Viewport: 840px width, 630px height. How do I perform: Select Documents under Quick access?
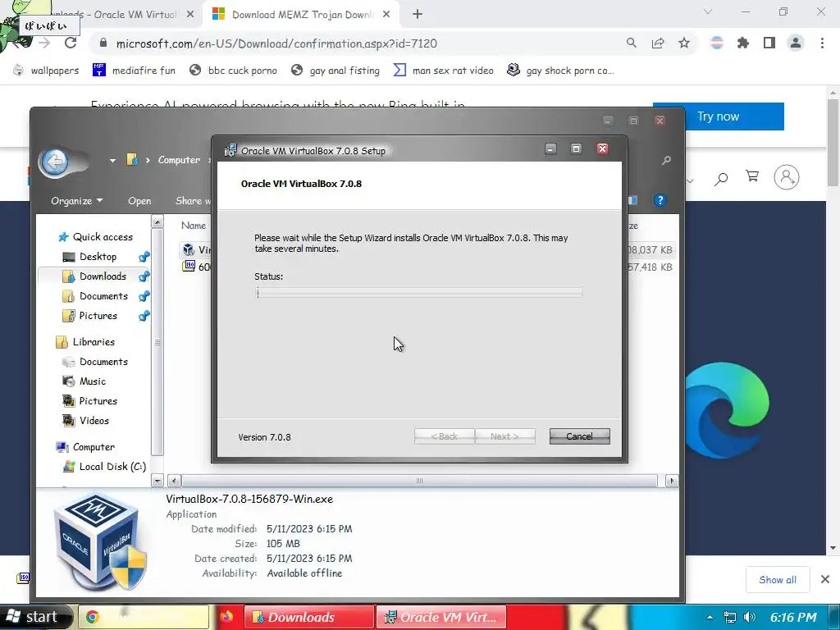[x=95, y=296]
